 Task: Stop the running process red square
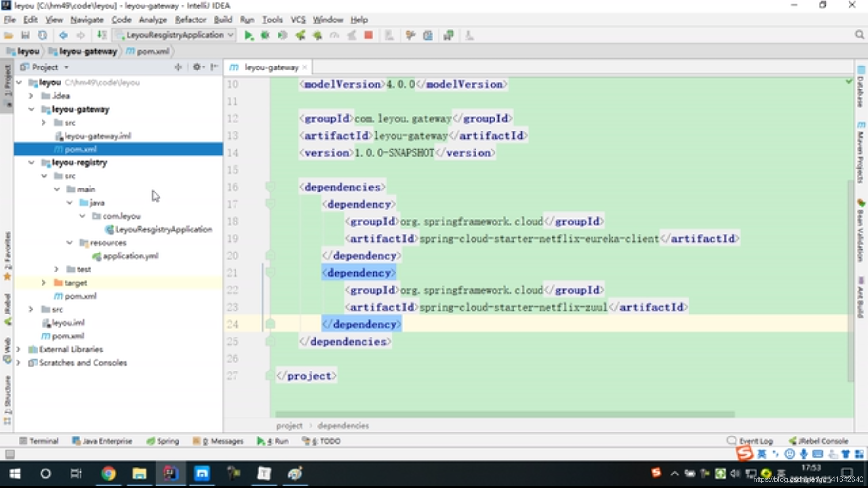(x=368, y=35)
